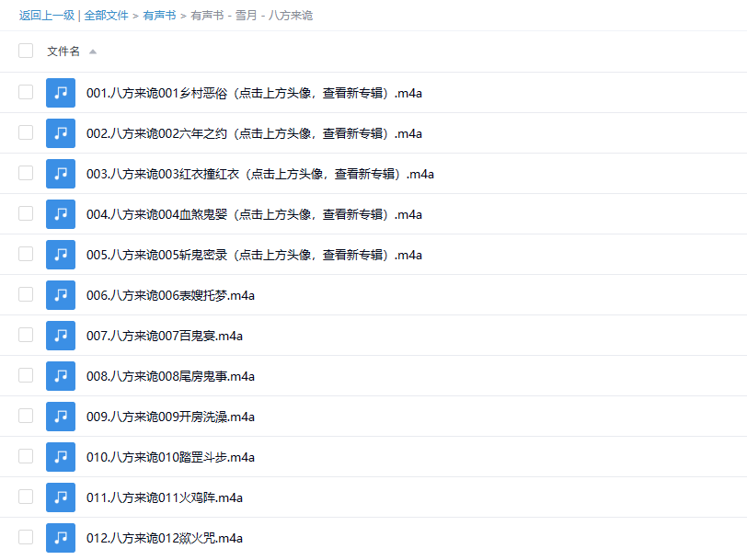Click audio icon beside 011 火鸡阵

61,497
